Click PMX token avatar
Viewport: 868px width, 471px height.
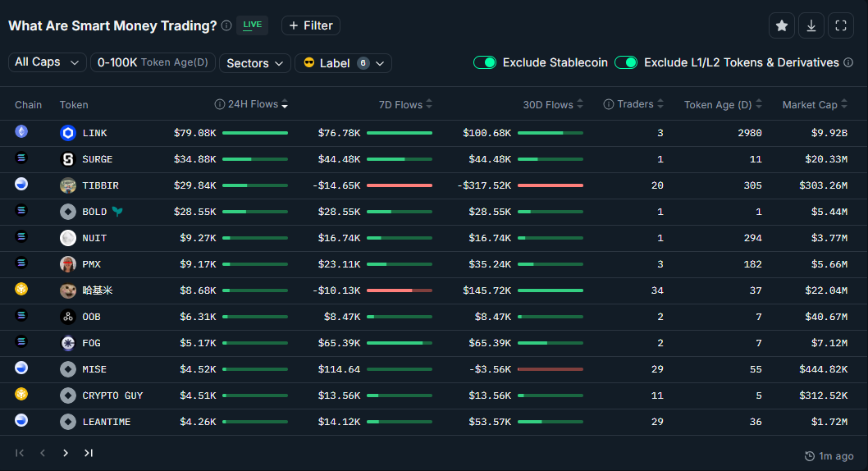(x=67, y=264)
